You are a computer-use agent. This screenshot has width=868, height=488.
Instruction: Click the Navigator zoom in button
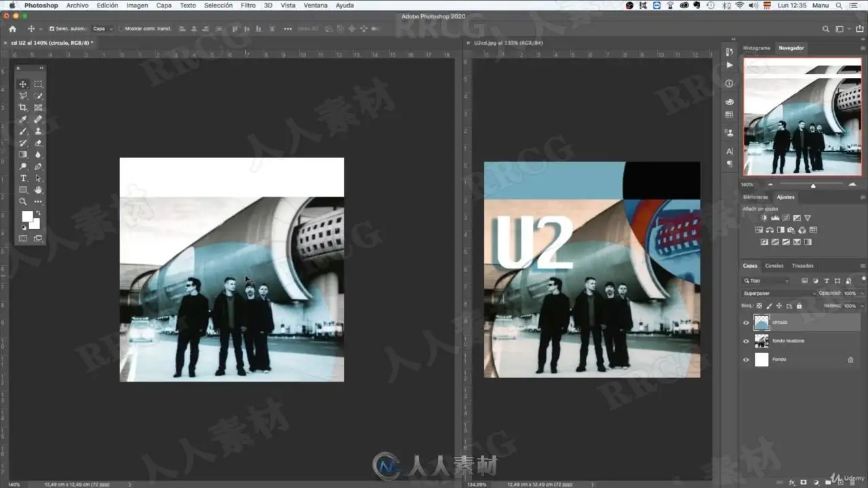(x=853, y=184)
